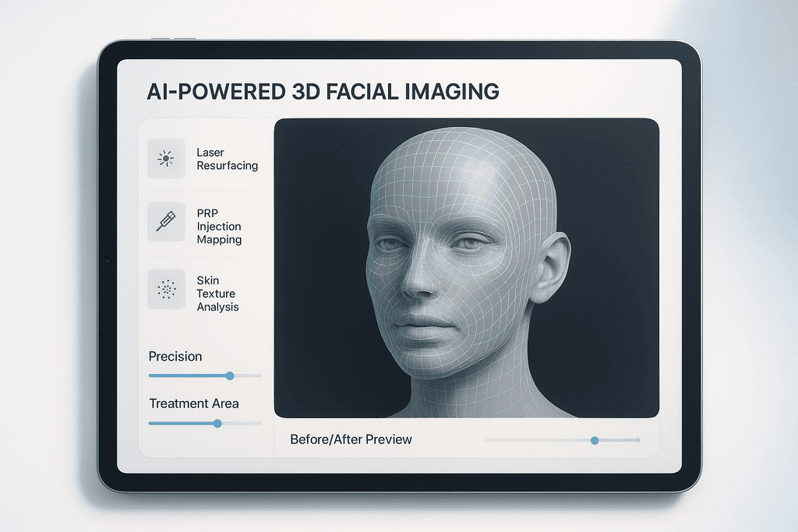Click the Precision slider handle
798x532 pixels.
point(229,375)
